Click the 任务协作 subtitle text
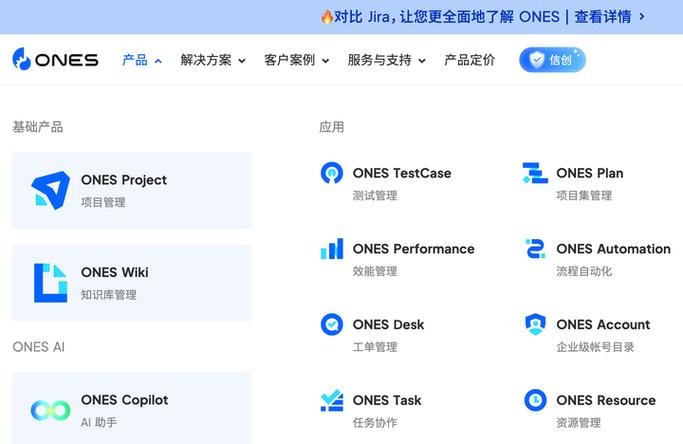Screen dimensions: 683x444 [x=375, y=423]
